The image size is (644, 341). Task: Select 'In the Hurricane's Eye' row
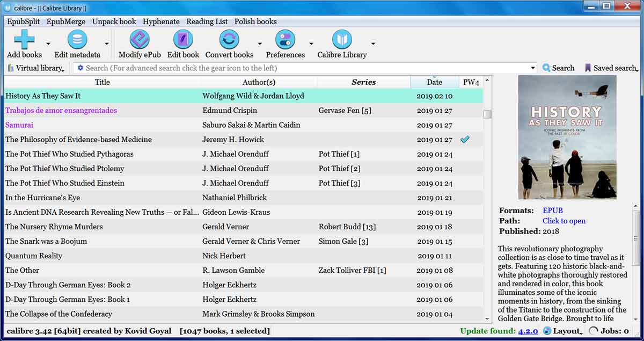point(243,198)
